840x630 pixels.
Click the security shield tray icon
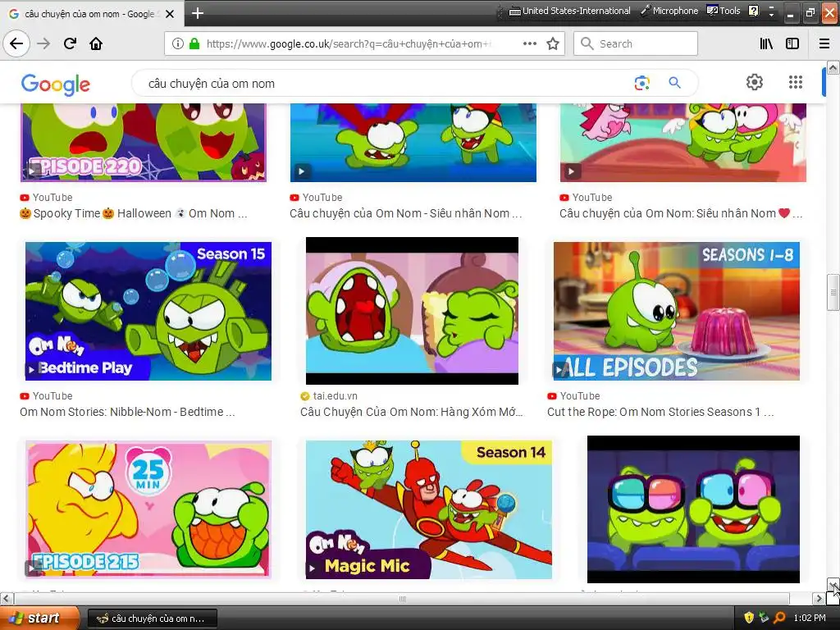[749, 618]
